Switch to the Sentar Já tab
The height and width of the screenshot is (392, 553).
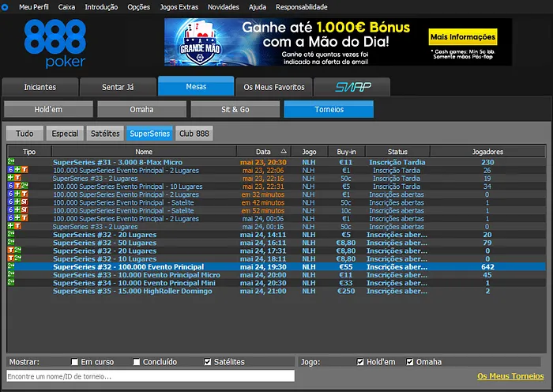click(x=118, y=87)
